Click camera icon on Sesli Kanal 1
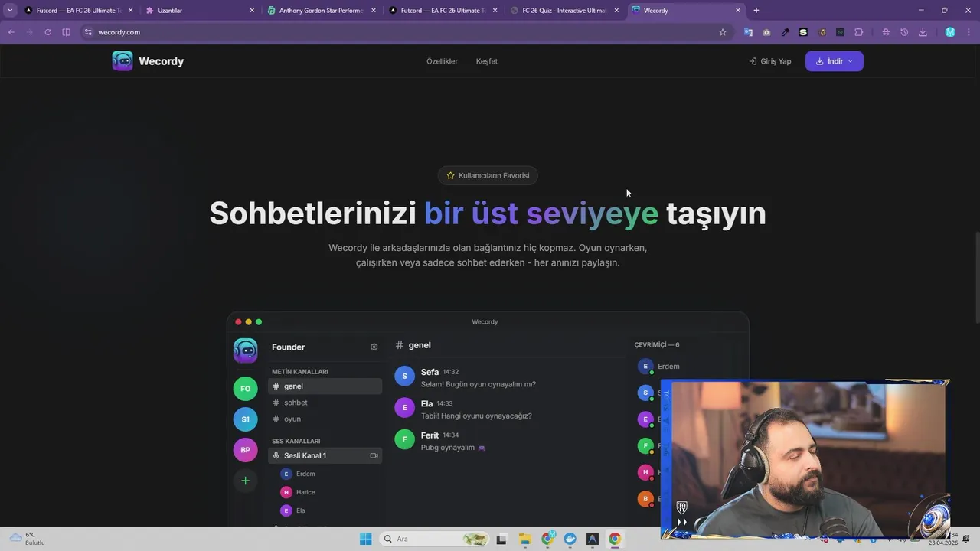 (374, 455)
